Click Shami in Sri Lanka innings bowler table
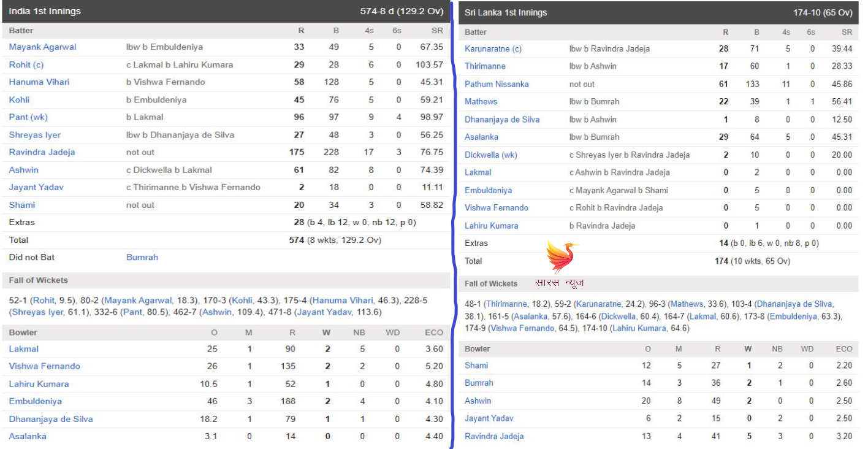The height and width of the screenshot is (449, 868). (476, 366)
